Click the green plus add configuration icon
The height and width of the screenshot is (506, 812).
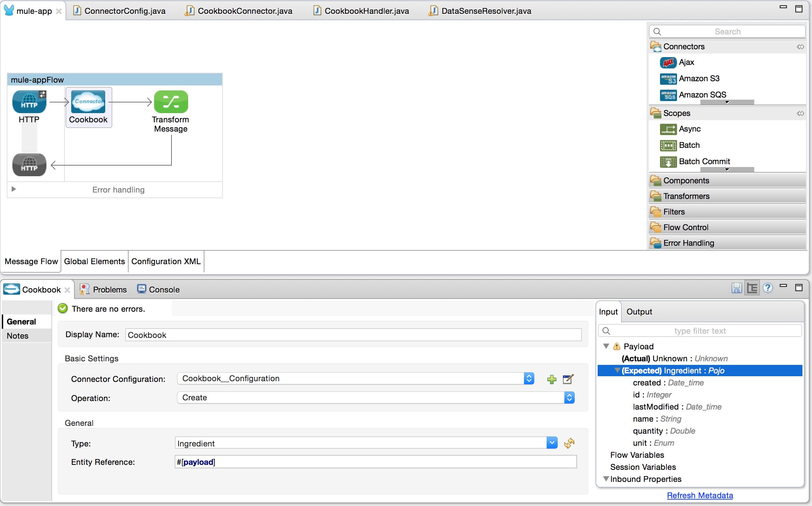[x=552, y=379]
